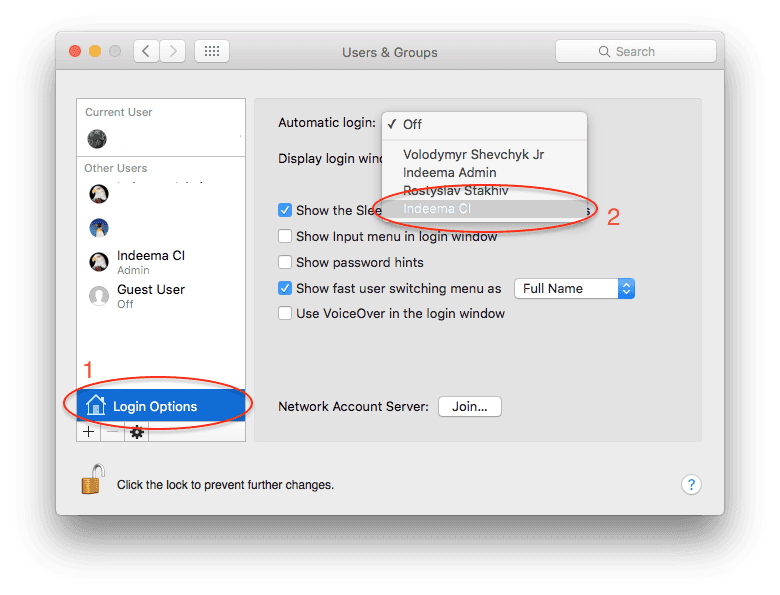
Task: Click the back navigation arrow
Action: (146, 51)
